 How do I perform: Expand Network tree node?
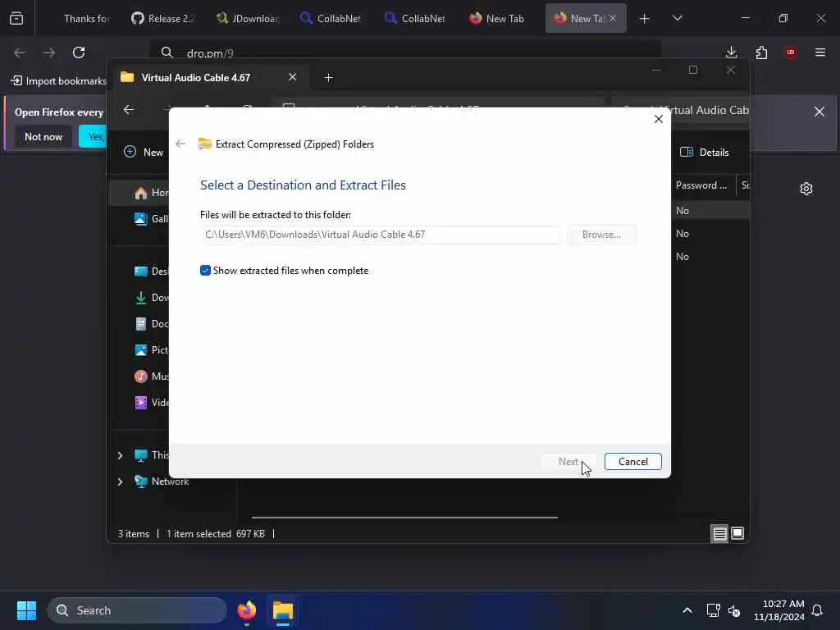[120, 482]
